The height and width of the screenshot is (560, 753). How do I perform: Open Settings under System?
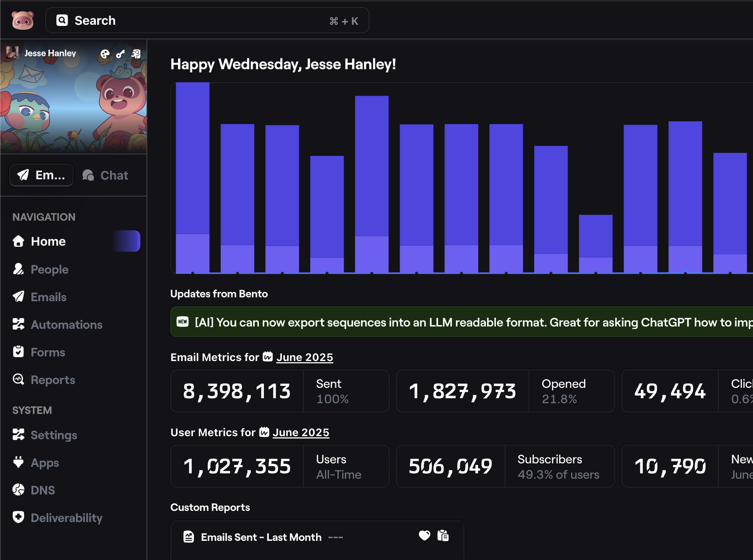[45, 435]
